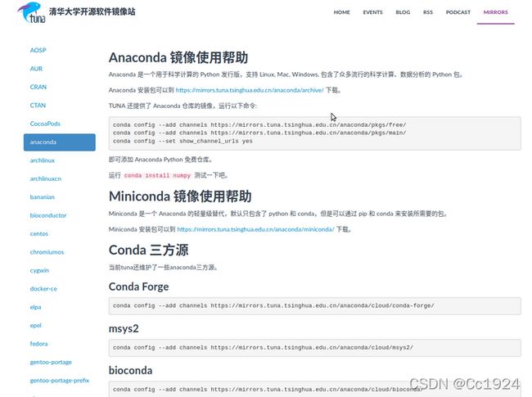Screen dimensions: 532x397
Task: Select cygwin in the sidebar
Action: 39,270
